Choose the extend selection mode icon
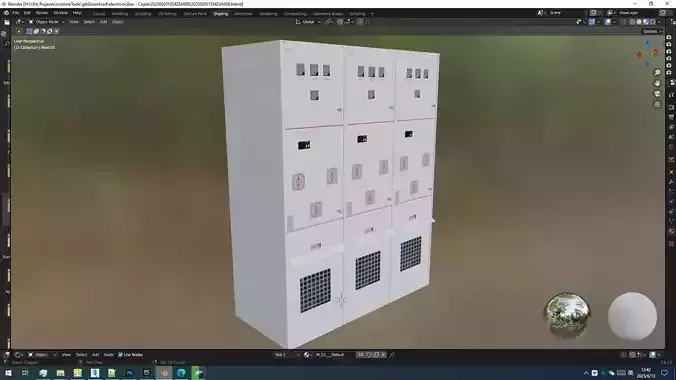Viewport: 676px width, 380px height. pyautogui.click(x=36, y=31)
